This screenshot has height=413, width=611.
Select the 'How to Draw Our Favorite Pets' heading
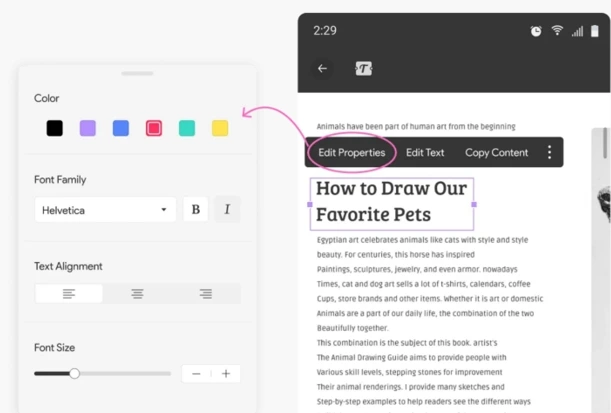pos(391,201)
